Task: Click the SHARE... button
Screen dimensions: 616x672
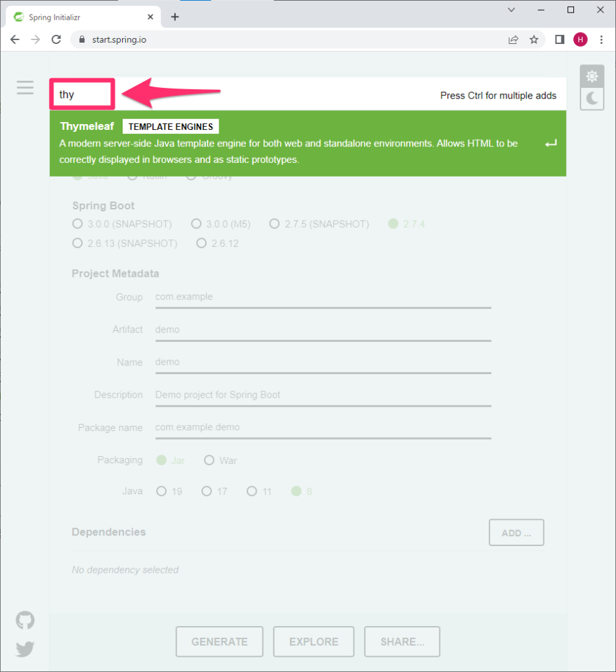Action: [x=402, y=642]
